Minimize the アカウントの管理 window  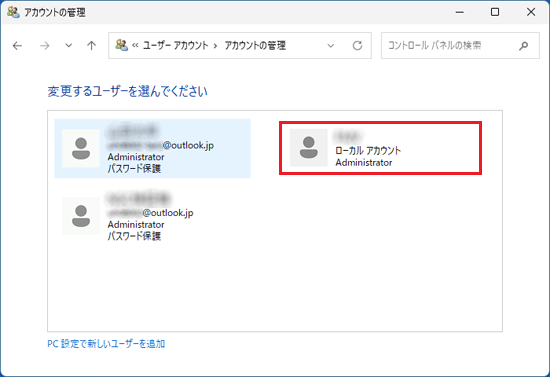point(460,12)
